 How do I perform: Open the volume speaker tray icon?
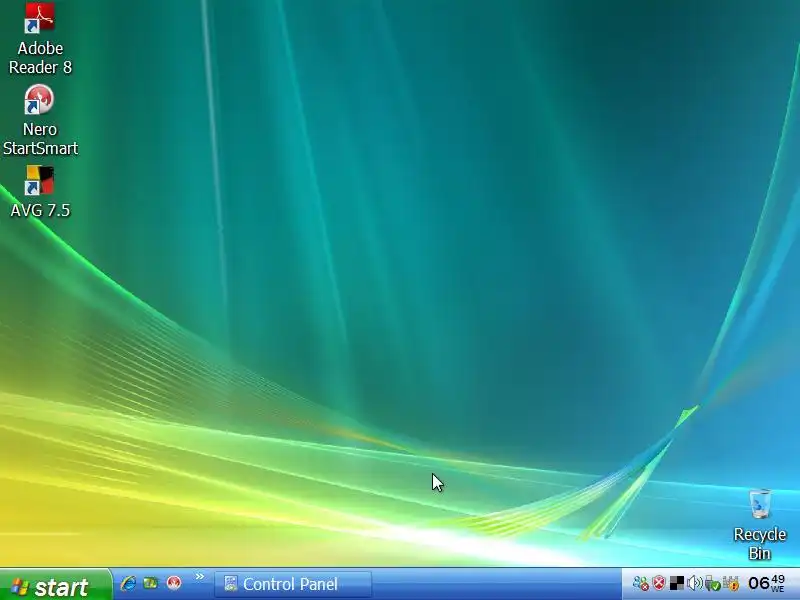click(x=694, y=583)
